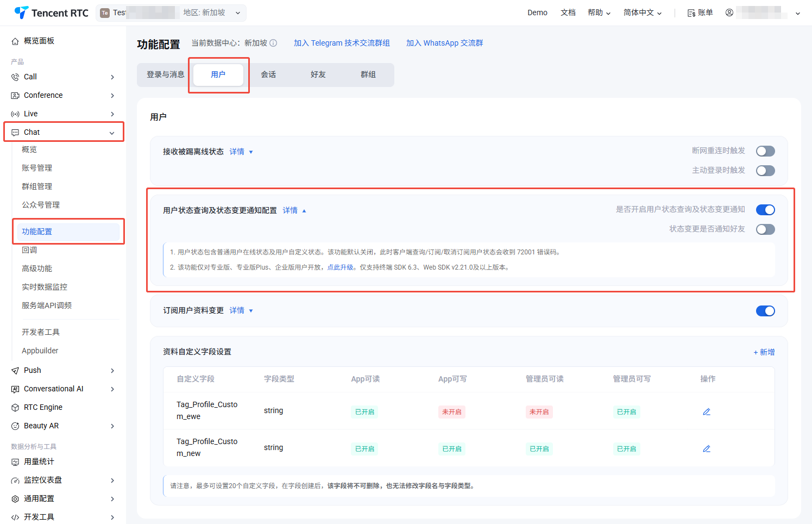
Task: Click the general configuration gear icon
Action: [x=15, y=499]
